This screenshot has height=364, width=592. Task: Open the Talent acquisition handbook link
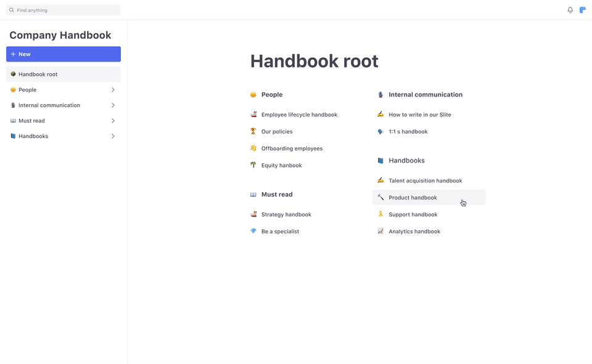click(425, 180)
